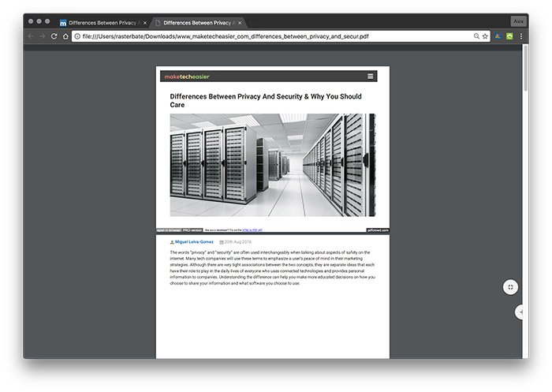
Task: Open the hamburger menu in maketecheasier header
Action: coord(371,76)
